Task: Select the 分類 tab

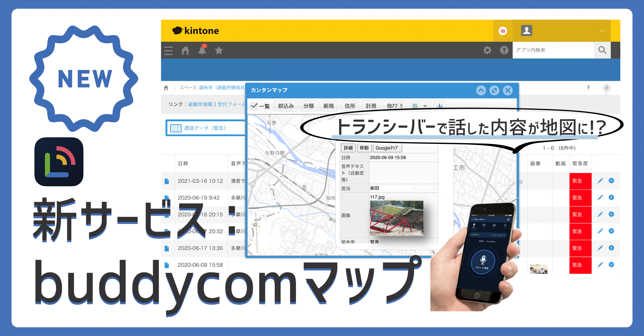Action: (309, 106)
